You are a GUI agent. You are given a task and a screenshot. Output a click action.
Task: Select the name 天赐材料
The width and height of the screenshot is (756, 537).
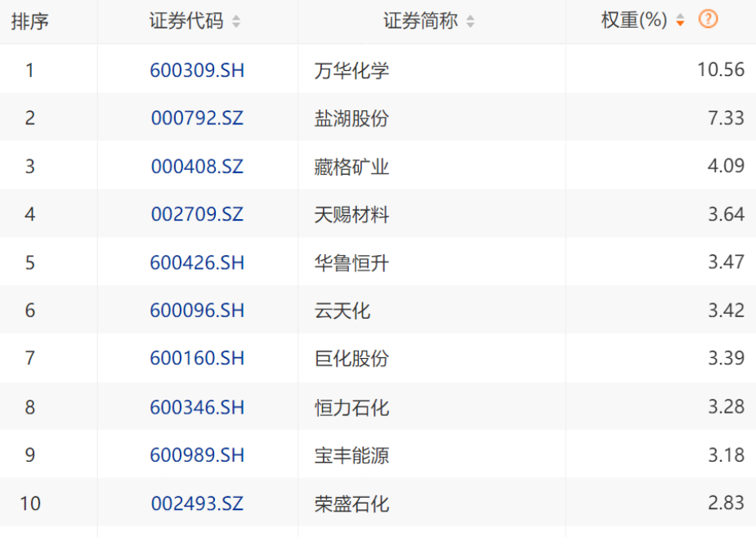(351, 214)
